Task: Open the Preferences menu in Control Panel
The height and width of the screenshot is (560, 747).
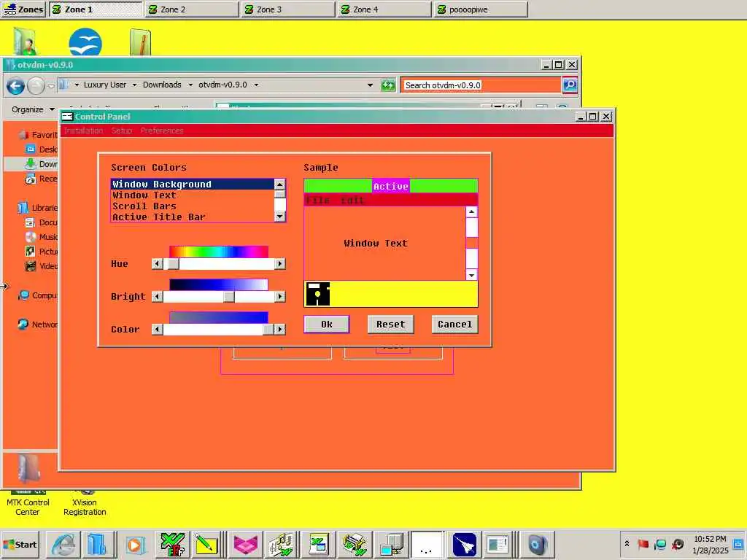Action: (x=161, y=131)
